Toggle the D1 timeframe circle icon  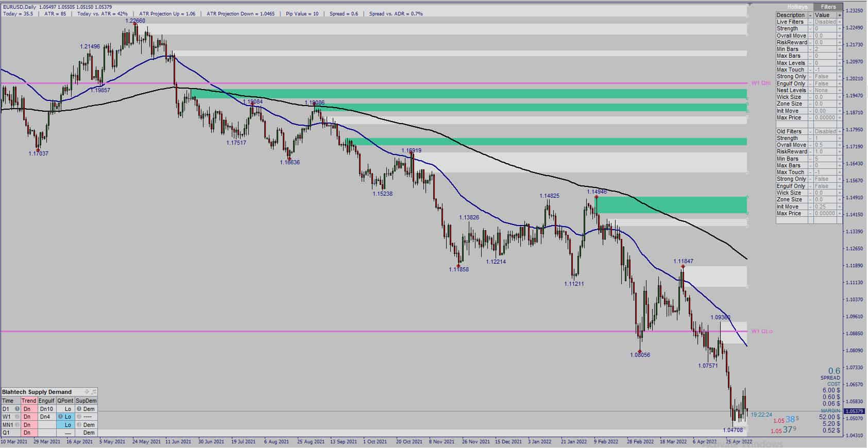click(17, 409)
